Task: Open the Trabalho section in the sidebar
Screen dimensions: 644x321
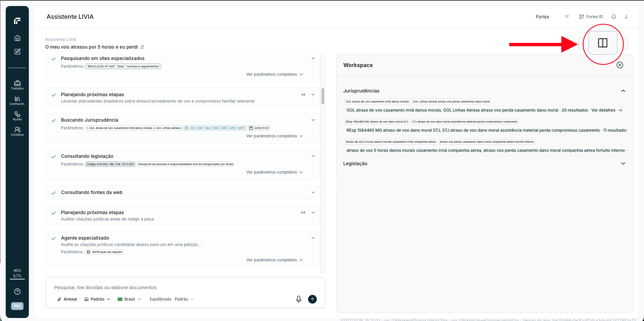Action: (x=17, y=85)
